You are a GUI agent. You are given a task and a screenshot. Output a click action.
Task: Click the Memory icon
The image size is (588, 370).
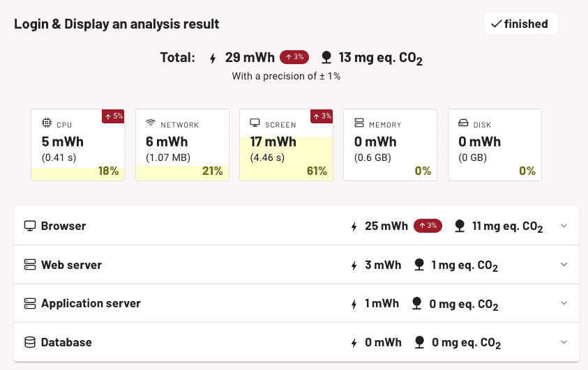click(x=359, y=123)
